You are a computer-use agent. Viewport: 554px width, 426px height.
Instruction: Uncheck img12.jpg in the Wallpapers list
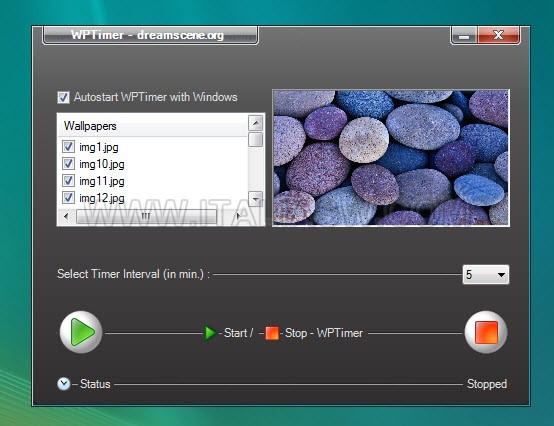(x=68, y=197)
